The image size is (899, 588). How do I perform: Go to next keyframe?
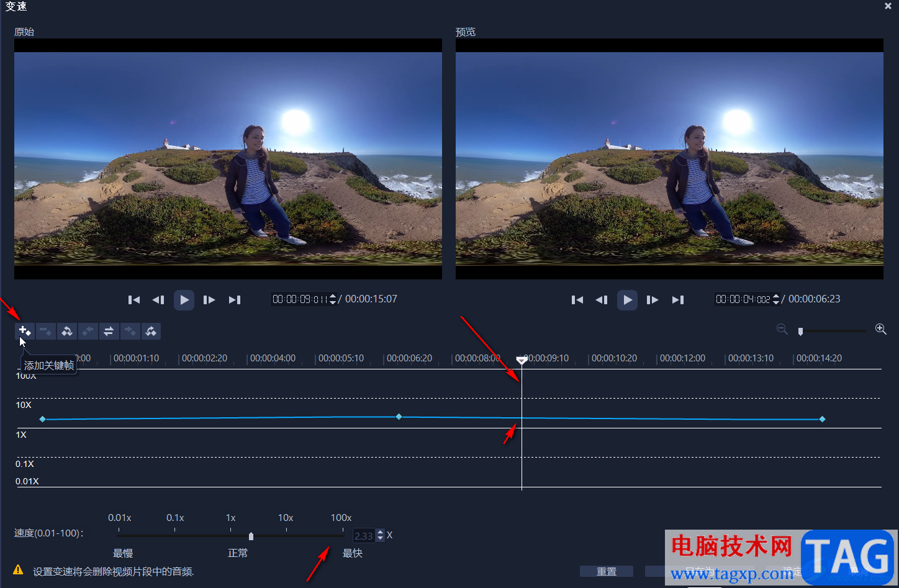(x=130, y=331)
